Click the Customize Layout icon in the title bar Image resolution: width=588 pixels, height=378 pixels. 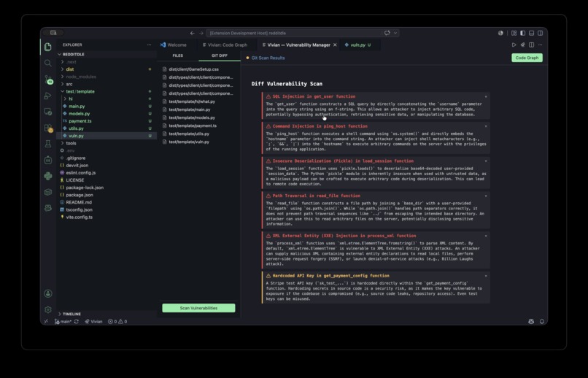pyautogui.click(x=514, y=33)
